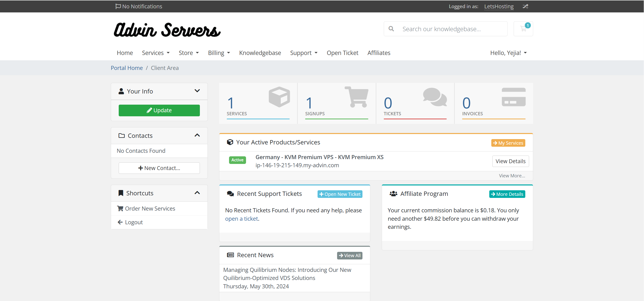Click the Client Area breadcrumb text
Viewport: 644px width, 301px height.
[165, 68]
